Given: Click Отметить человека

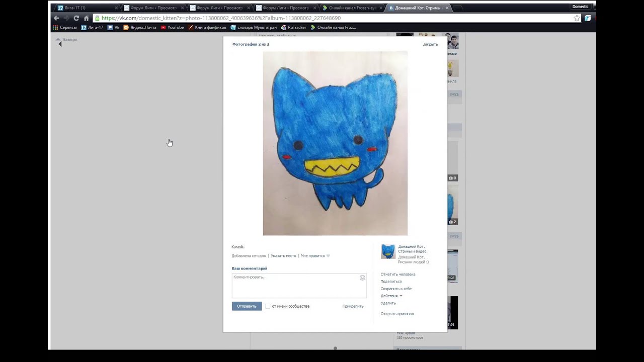Looking at the screenshot, I should coord(398,275).
